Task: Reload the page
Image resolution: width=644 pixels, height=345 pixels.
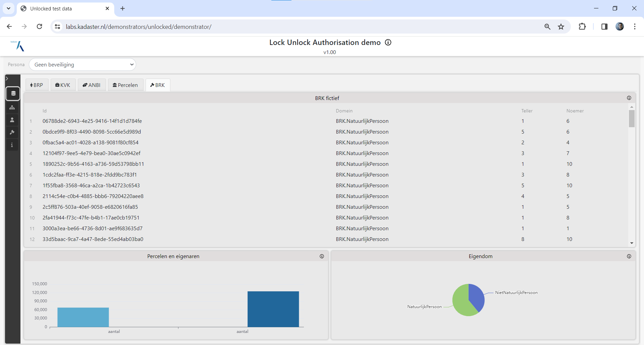Action: pos(40,27)
